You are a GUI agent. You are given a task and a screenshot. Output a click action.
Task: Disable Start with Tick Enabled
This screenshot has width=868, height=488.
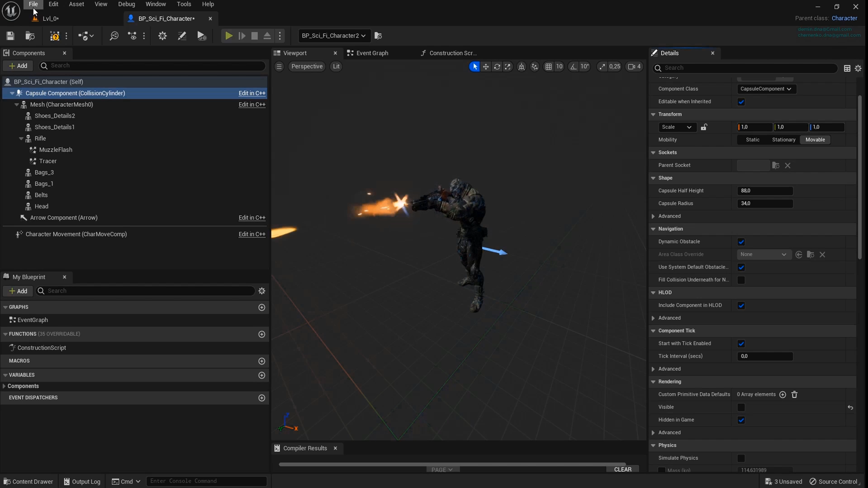741,344
